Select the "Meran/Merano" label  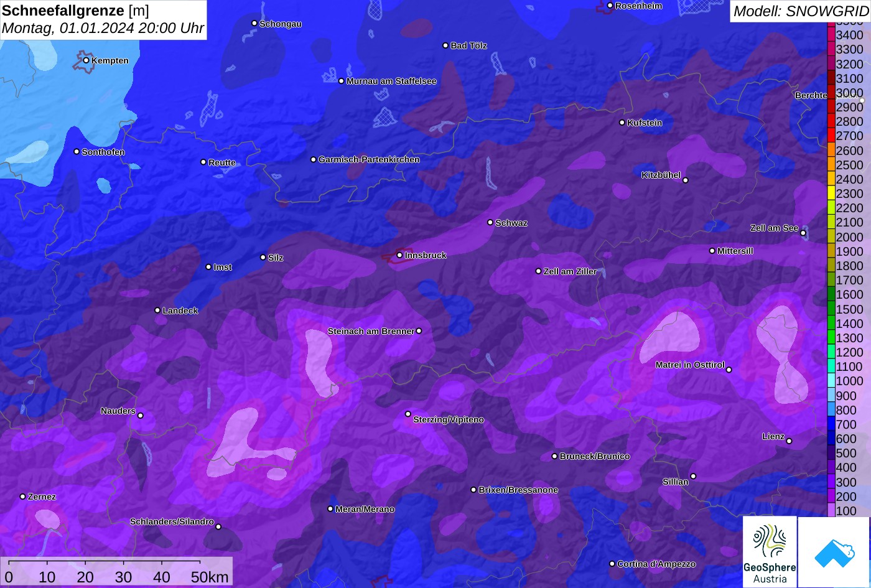(365, 510)
